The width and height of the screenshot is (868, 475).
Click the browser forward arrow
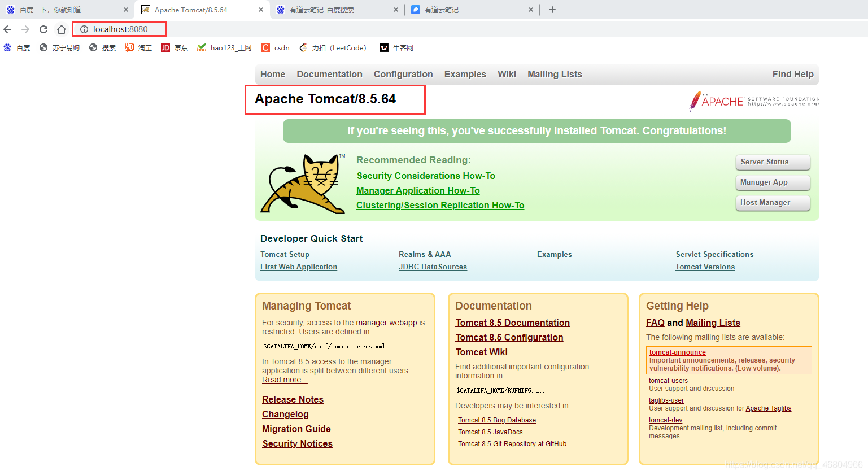click(25, 29)
